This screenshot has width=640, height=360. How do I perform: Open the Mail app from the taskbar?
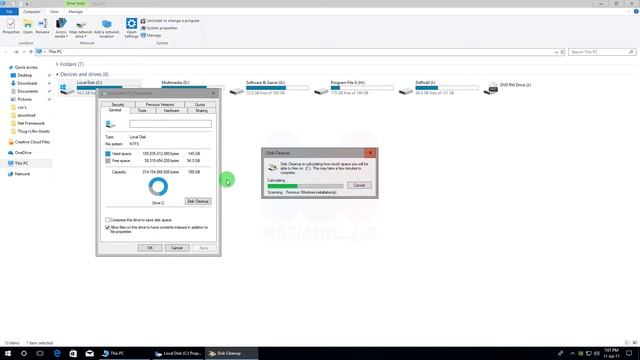pyautogui.click(x=89, y=353)
